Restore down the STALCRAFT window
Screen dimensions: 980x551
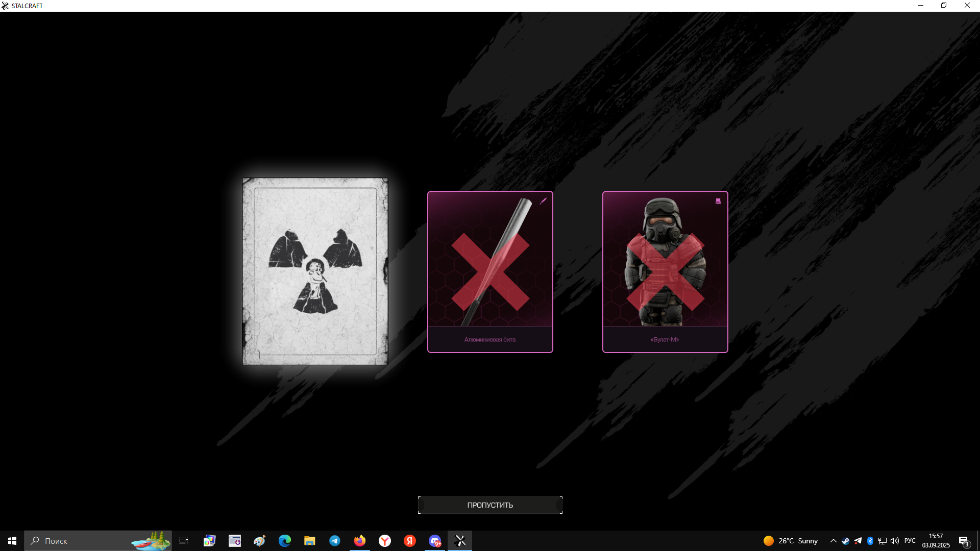tap(944, 6)
